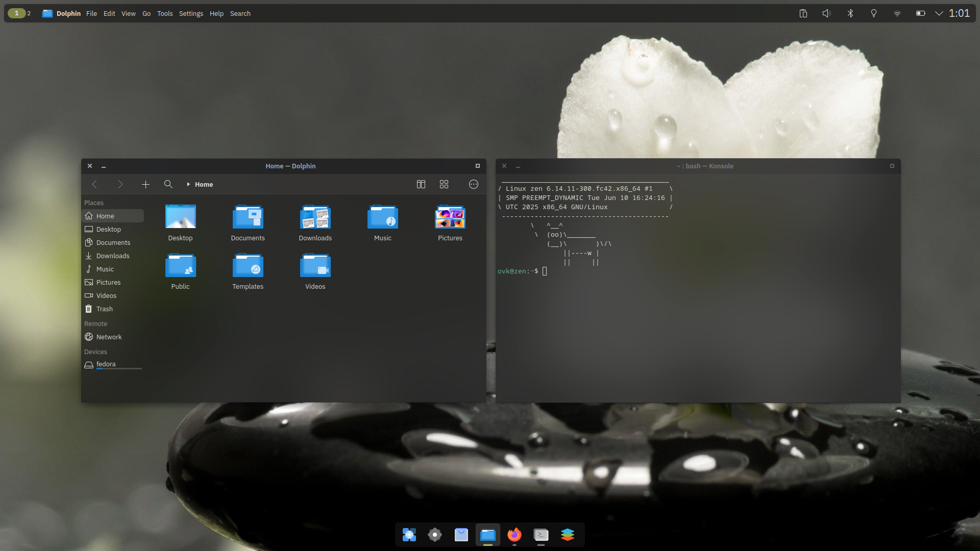980x551 pixels.
Task: Open the File menu in top bar
Action: [x=91, y=13]
